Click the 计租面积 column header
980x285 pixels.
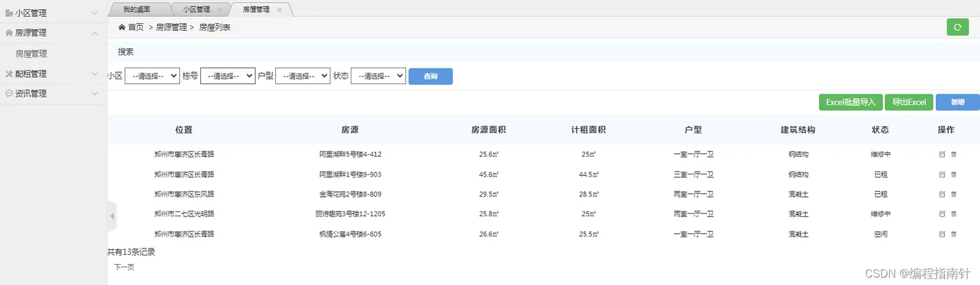[588, 130]
